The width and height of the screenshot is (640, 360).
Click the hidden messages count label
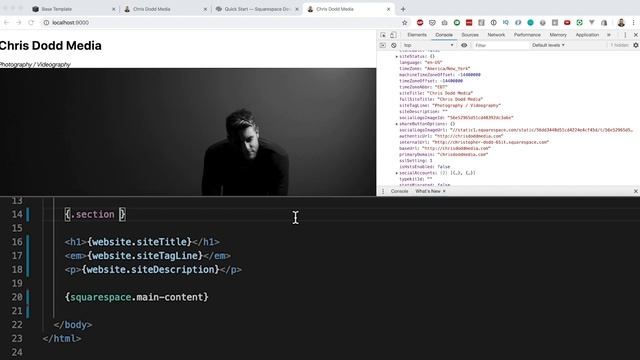pyautogui.click(x=620, y=45)
